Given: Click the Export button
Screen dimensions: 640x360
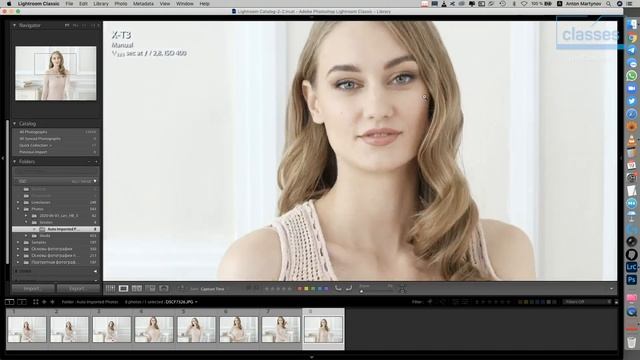Looking at the screenshot, I should (78, 289).
